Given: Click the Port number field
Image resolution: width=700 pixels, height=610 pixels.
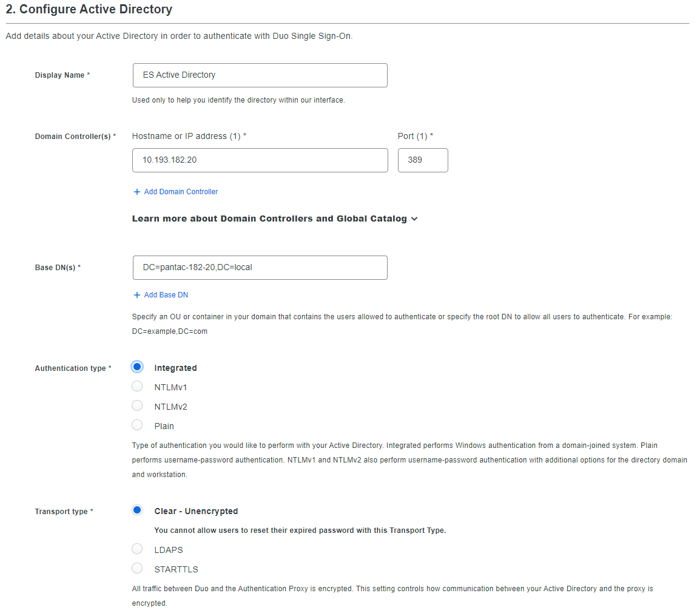Looking at the screenshot, I should click(x=423, y=160).
